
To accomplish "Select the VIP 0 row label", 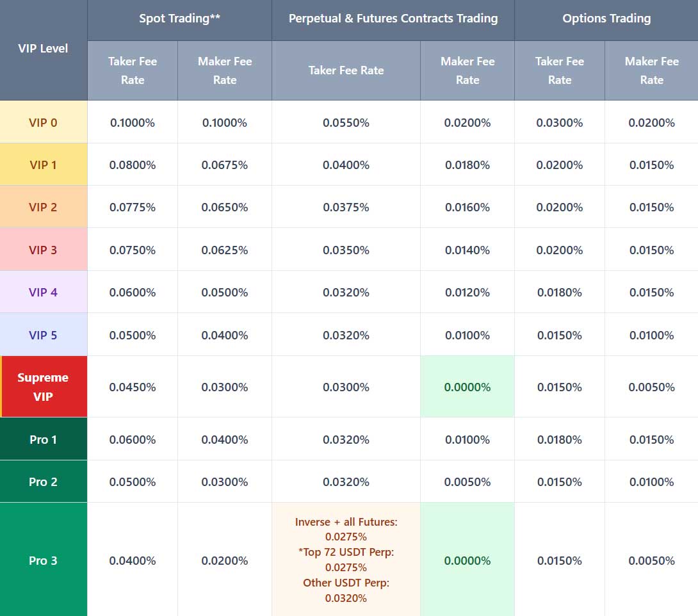I will (43, 121).
